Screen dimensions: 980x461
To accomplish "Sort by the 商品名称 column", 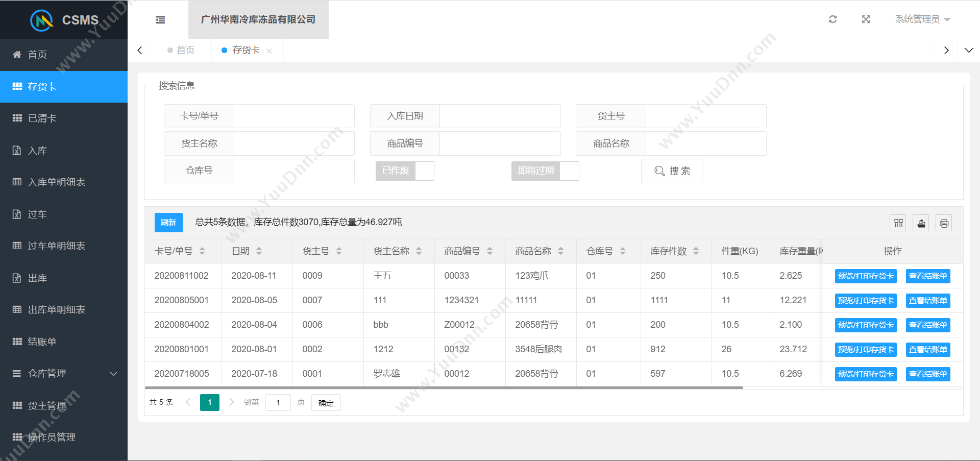I will point(561,251).
